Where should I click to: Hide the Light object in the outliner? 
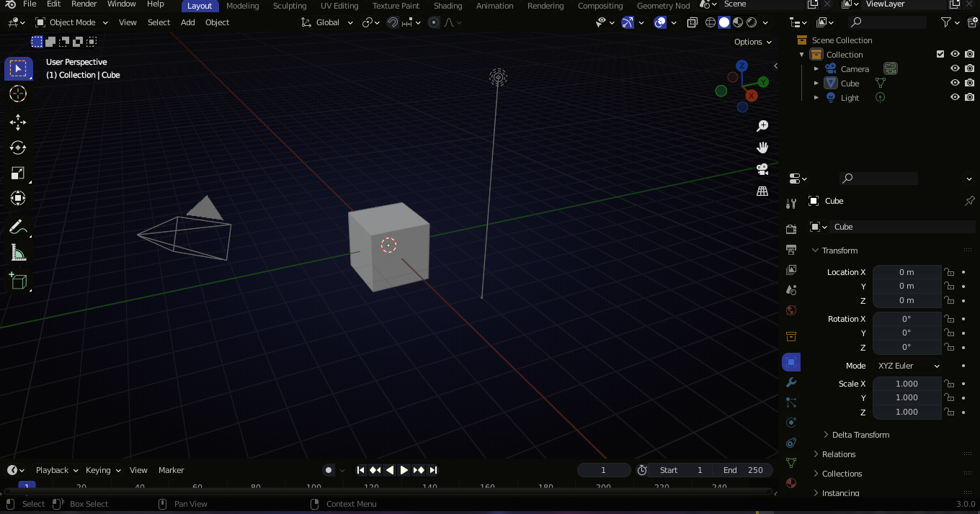coord(955,97)
